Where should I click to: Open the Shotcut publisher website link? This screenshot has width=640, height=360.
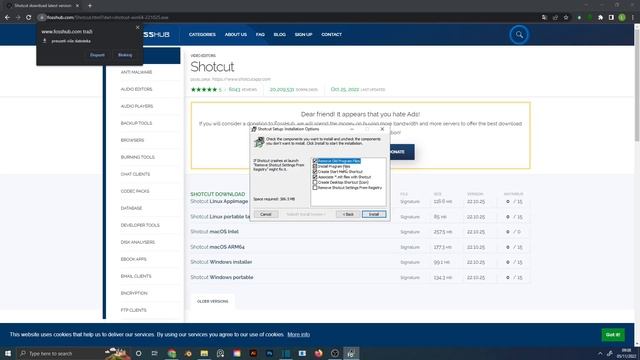pos(241,79)
